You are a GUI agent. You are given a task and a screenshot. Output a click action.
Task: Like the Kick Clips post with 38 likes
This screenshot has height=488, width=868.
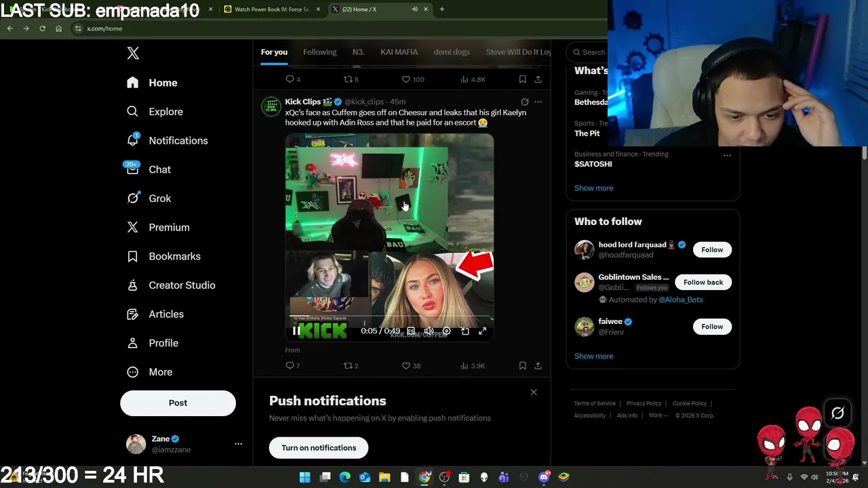(411, 366)
